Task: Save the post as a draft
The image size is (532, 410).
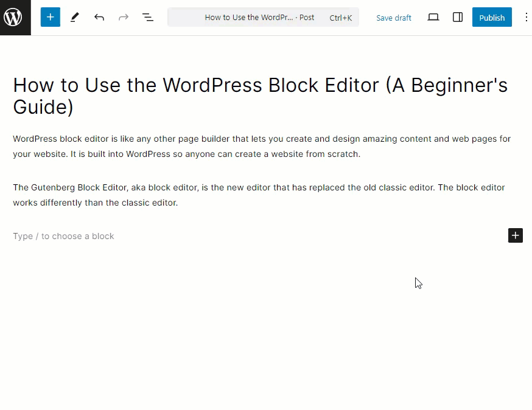Action: point(394,18)
